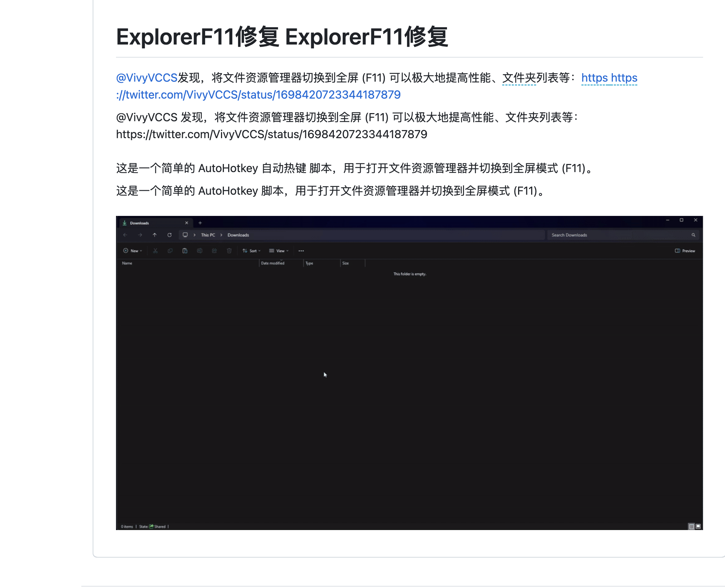Click the Date modified column header
The image size is (725, 588).
click(273, 263)
